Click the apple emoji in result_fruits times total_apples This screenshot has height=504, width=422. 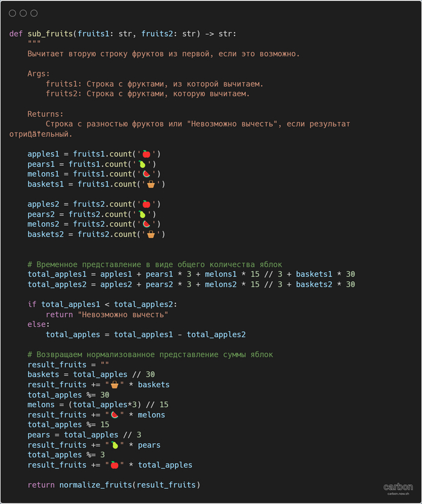pos(114,465)
